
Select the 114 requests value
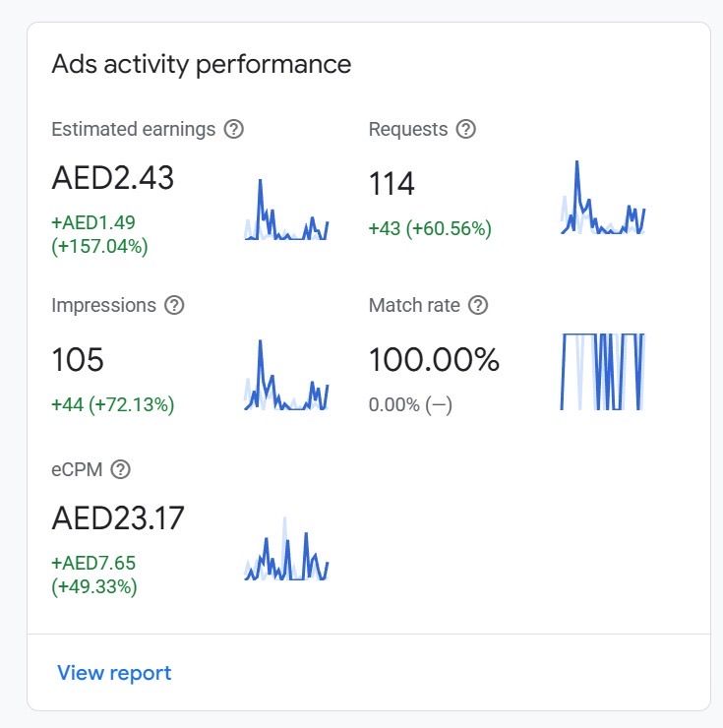click(x=392, y=184)
